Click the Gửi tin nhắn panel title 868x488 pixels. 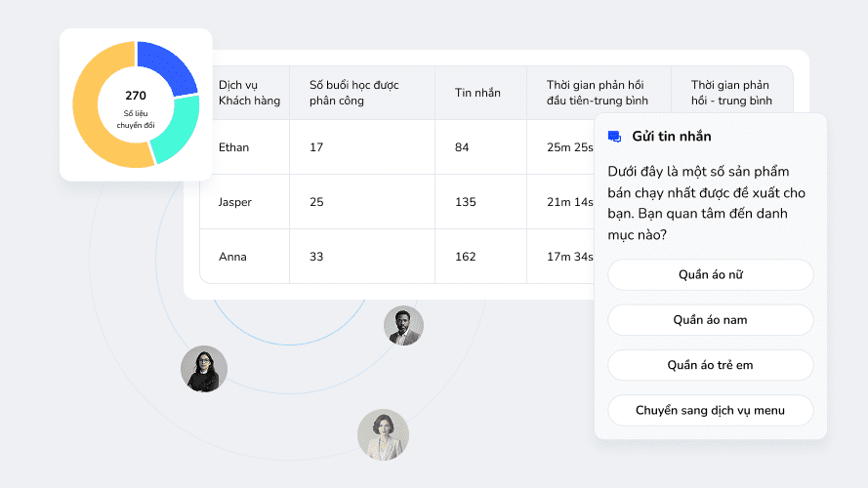[x=672, y=137]
